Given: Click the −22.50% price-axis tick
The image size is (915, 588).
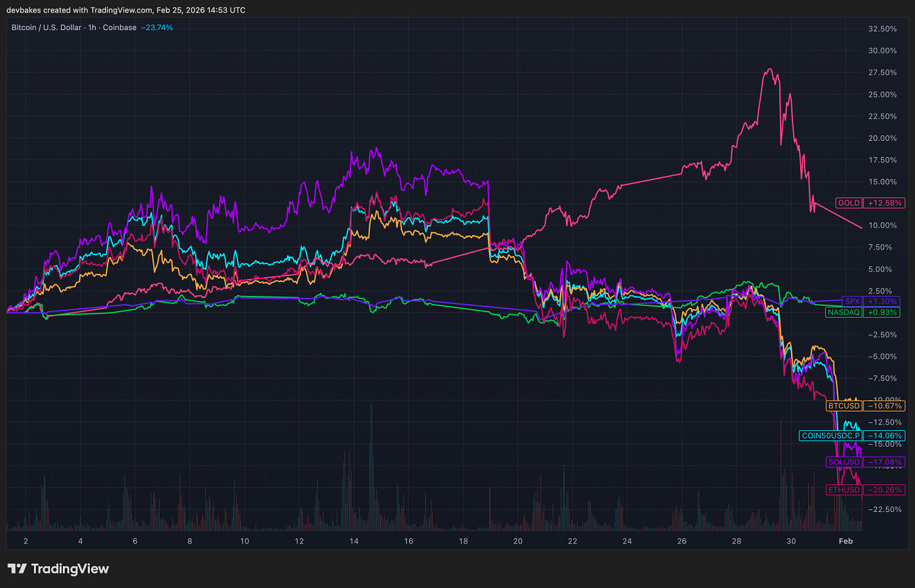Looking at the screenshot, I should pos(885,509).
